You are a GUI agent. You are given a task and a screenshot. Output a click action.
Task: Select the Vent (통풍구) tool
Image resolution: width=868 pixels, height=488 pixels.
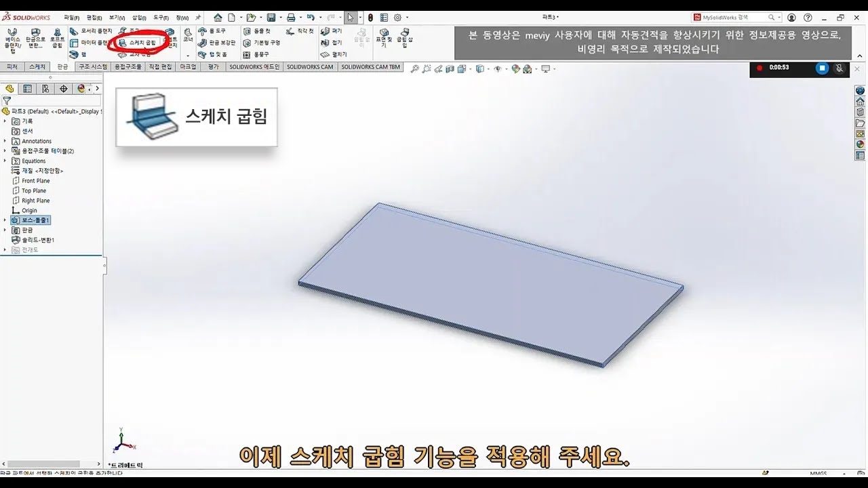click(256, 54)
